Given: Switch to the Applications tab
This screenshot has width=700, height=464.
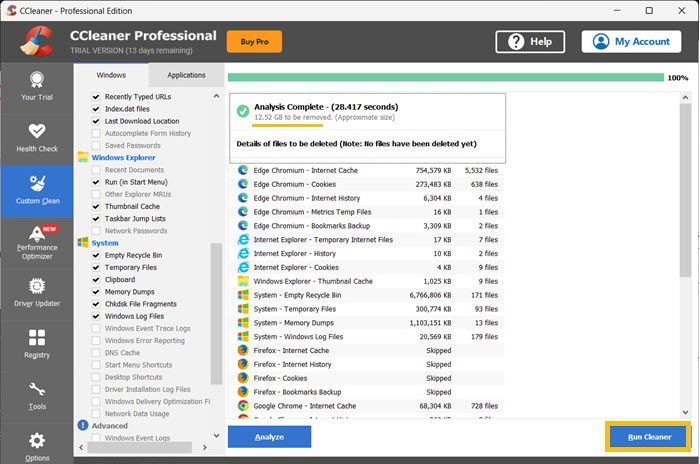Looking at the screenshot, I should click(x=186, y=75).
